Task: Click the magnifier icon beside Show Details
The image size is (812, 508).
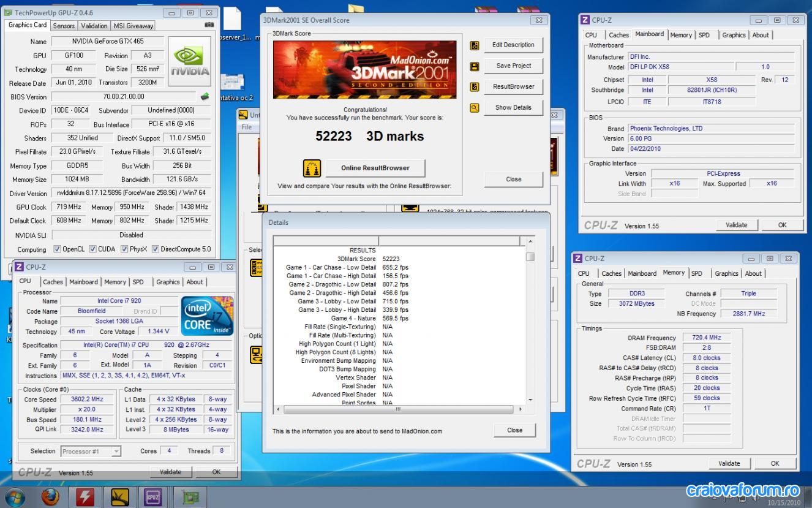Action: point(474,108)
